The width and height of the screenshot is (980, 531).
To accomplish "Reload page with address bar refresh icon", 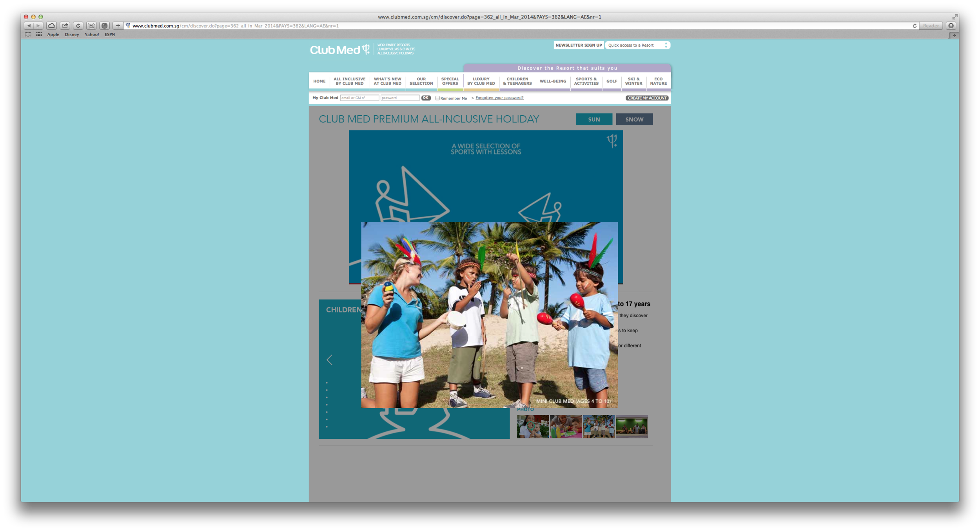I will pos(915,26).
